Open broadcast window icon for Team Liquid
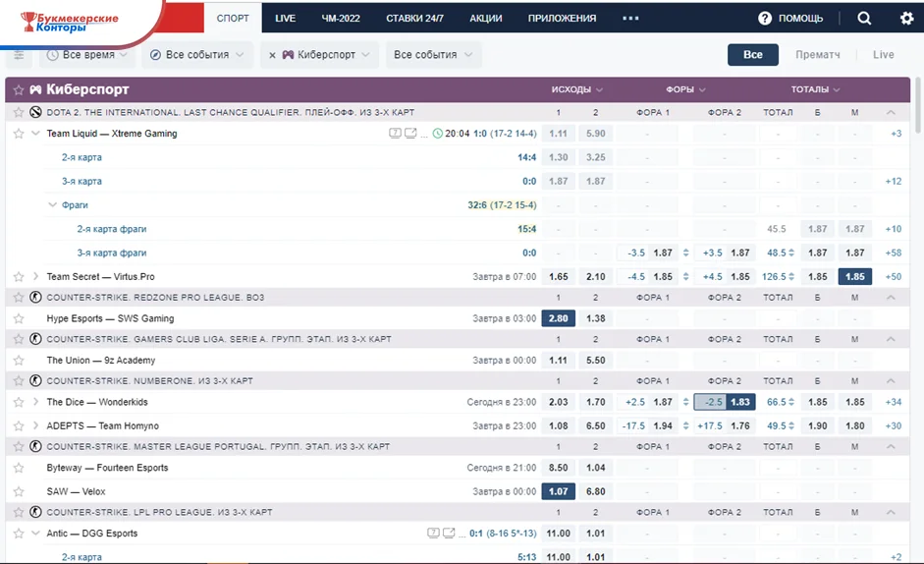The height and width of the screenshot is (564, 924). 410,134
